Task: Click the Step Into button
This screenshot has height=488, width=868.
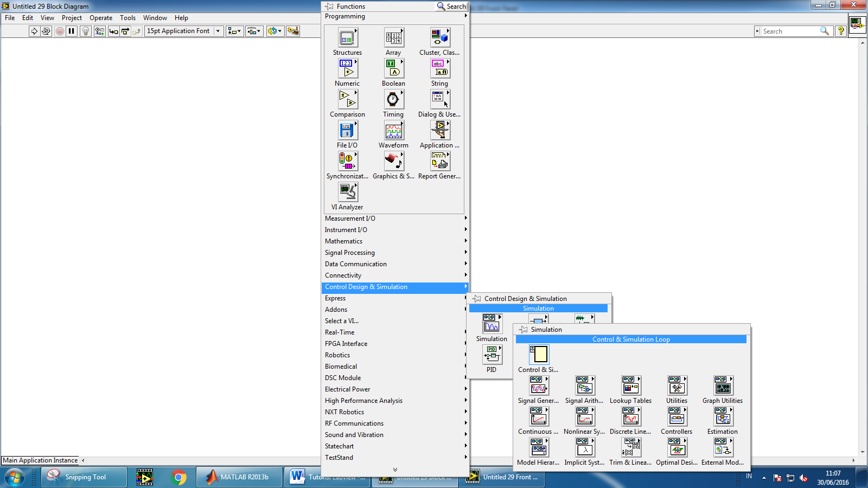Action: [113, 31]
